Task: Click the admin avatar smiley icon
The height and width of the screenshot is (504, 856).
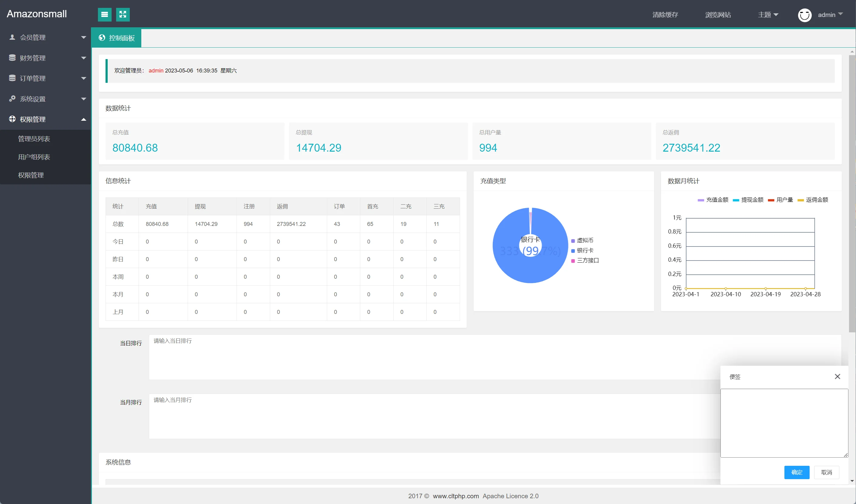Action: pyautogui.click(x=804, y=15)
